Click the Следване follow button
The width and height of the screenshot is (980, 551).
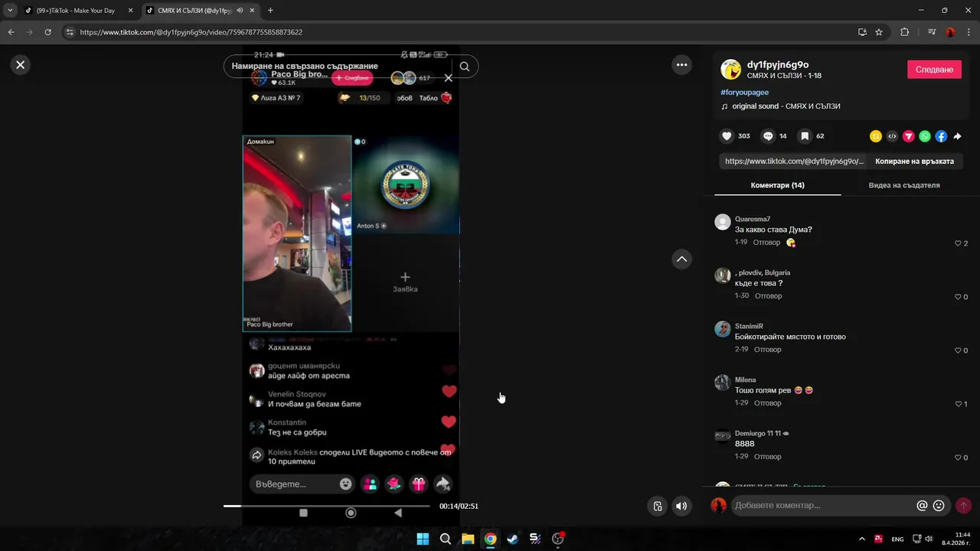pos(934,70)
